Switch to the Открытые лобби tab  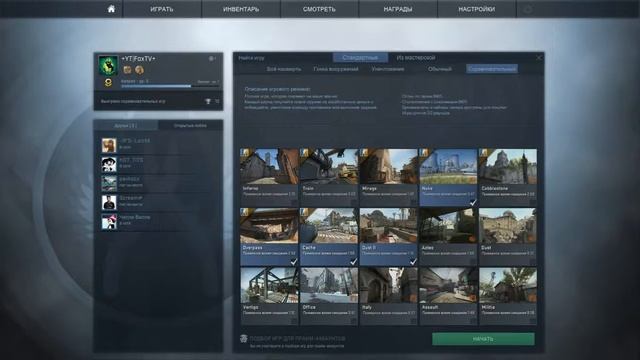(x=190, y=125)
